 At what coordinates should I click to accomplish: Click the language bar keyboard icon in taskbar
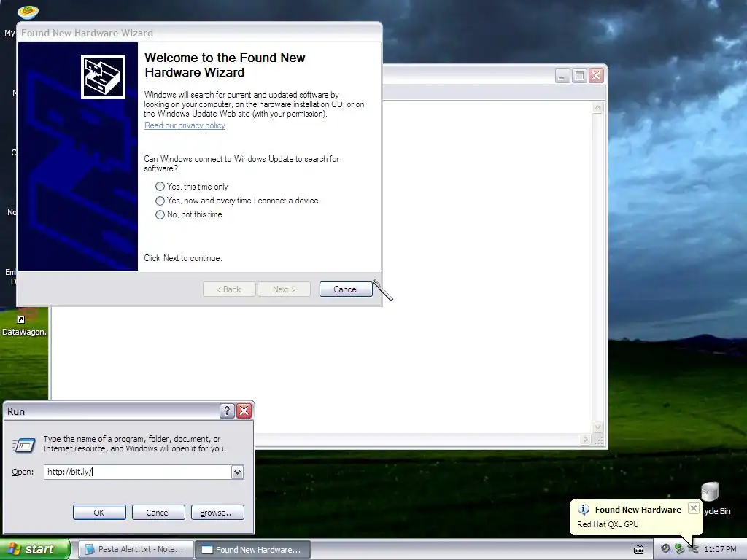click(x=639, y=550)
